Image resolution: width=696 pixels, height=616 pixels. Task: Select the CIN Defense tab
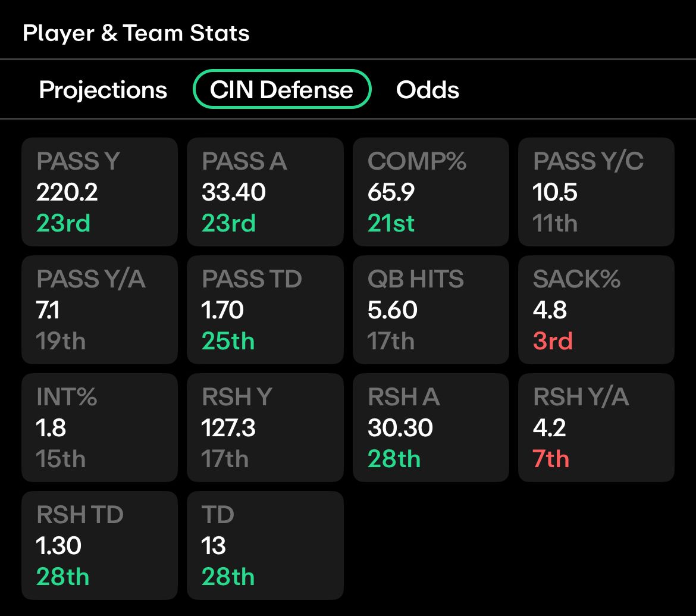[x=282, y=89]
